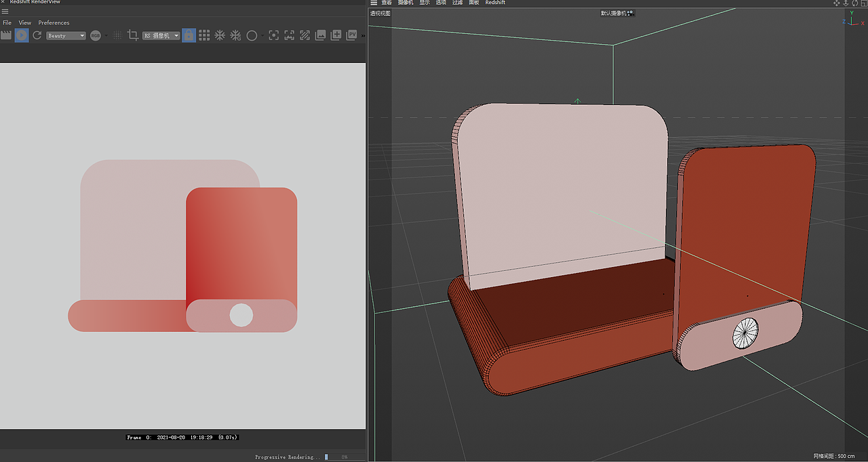
Task: Open the viewport 选项 menu
Action: pyautogui.click(x=441, y=3)
